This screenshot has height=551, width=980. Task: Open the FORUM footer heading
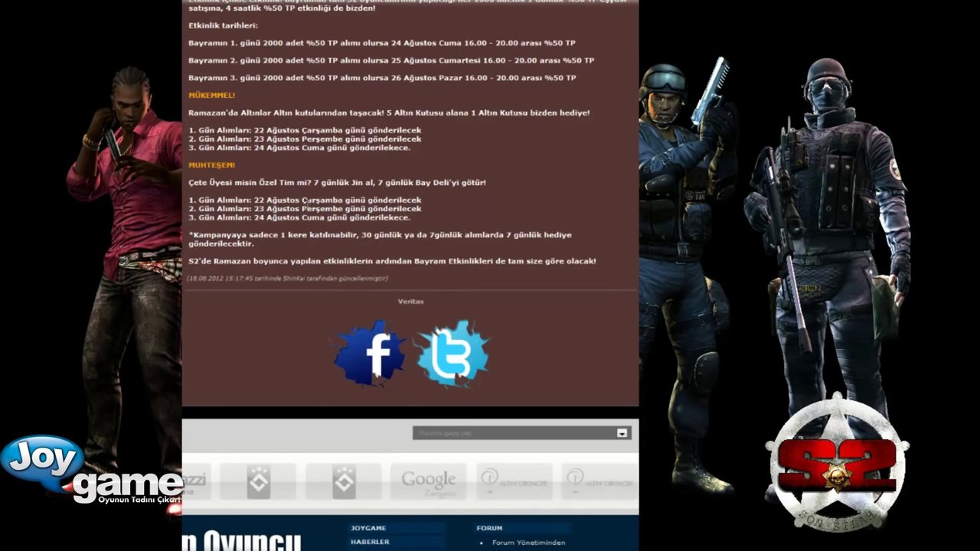[489, 528]
